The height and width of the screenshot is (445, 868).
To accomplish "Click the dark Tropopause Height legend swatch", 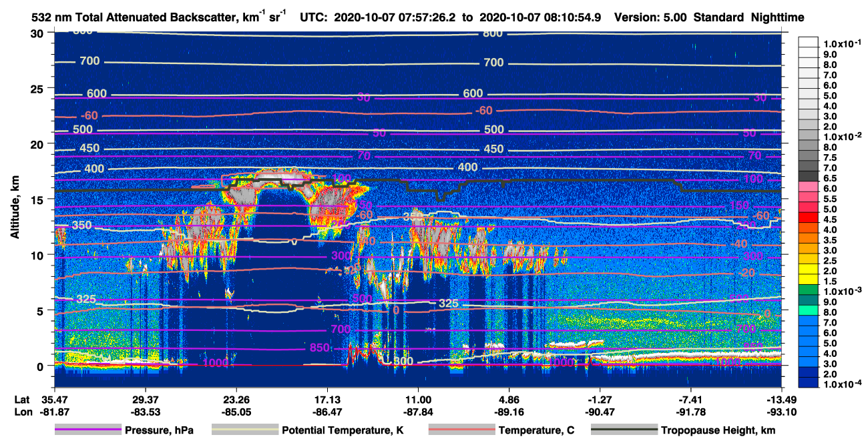I will click(624, 430).
